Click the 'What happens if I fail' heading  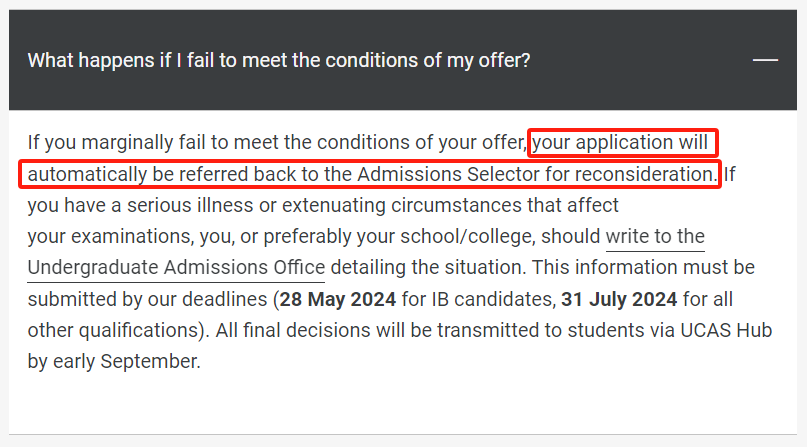tap(278, 60)
